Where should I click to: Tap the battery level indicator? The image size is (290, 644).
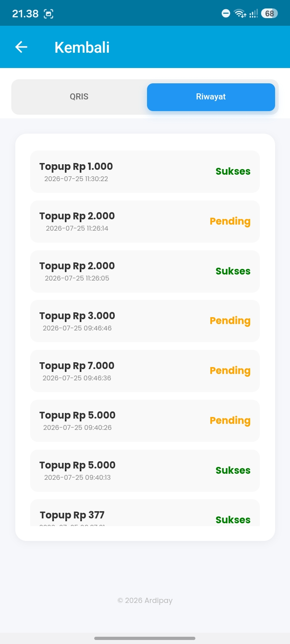point(269,13)
